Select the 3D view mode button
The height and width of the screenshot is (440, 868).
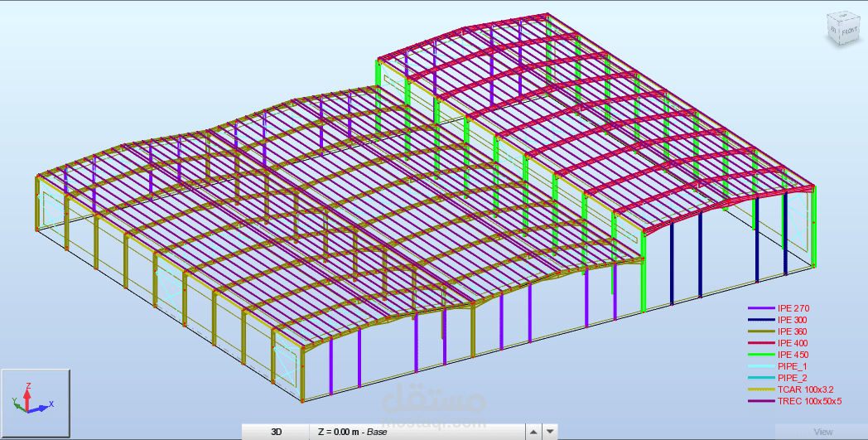[x=277, y=432]
